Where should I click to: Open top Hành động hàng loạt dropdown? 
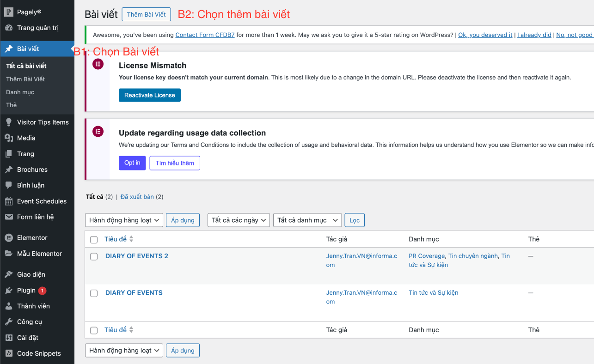point(124,220)
